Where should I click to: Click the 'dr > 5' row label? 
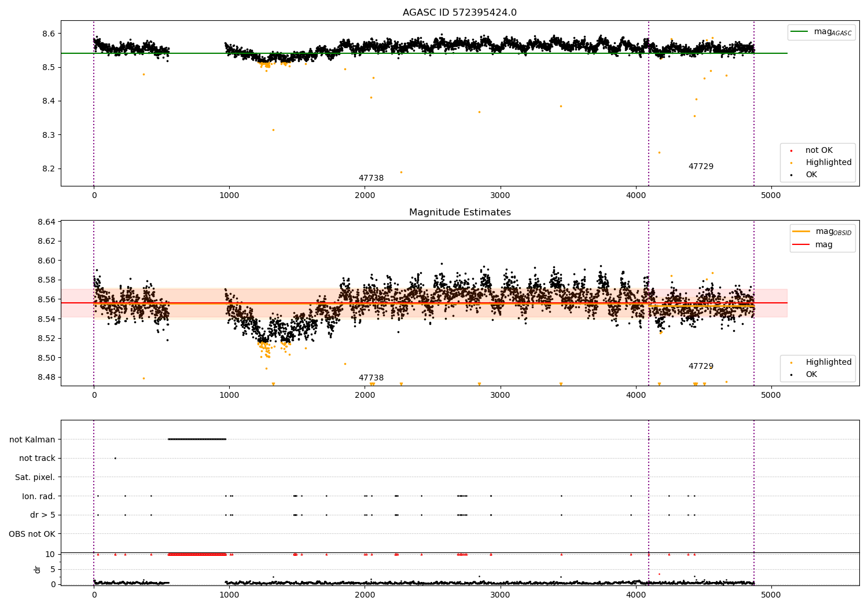coord(43,515)
